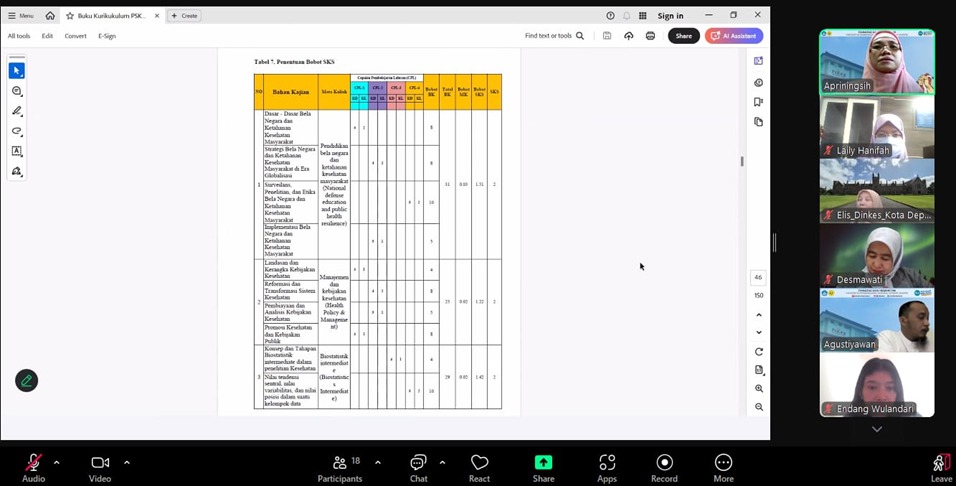This screenshot has height=486, width=956.
Task: Toggle the camera with the Video button
Action: pyautogui.click(x=100, y=466)
